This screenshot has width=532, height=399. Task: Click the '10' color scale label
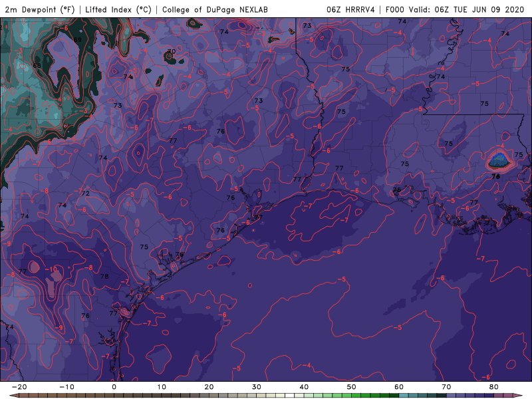[x=162, y=387]
